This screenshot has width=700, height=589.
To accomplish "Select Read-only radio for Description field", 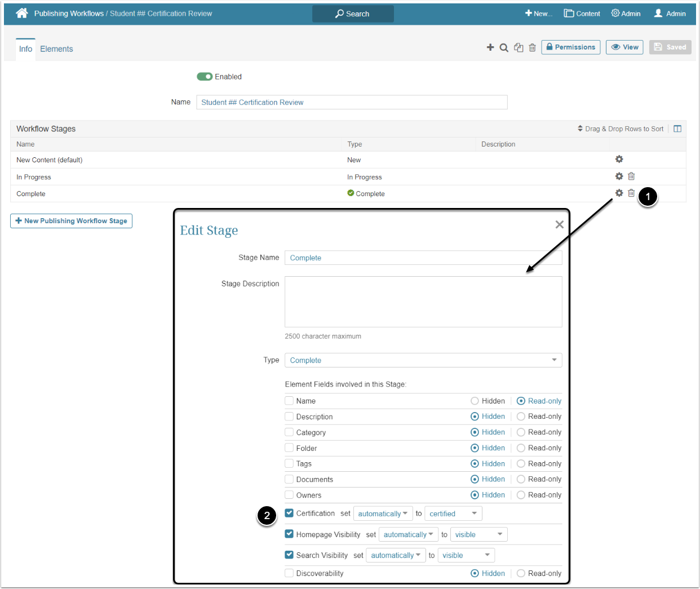I will 521,417.
